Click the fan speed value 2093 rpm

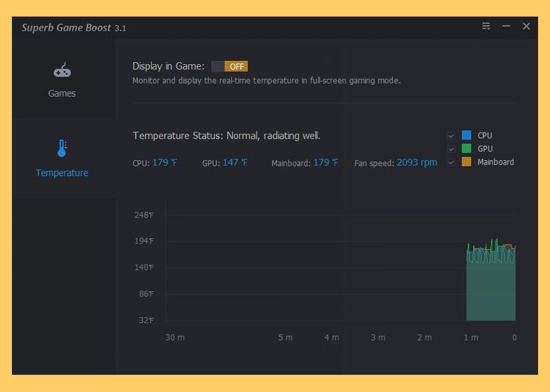click(417, 163)
